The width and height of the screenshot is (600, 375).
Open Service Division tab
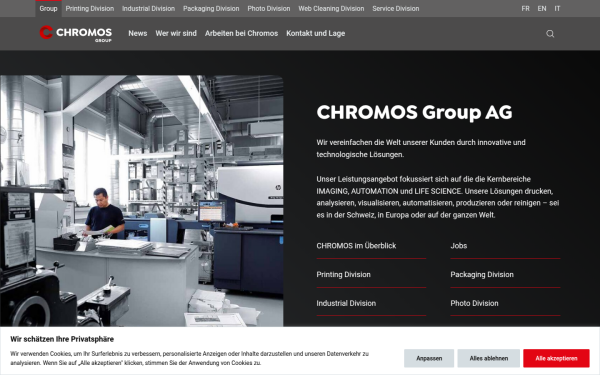point(396,8)
